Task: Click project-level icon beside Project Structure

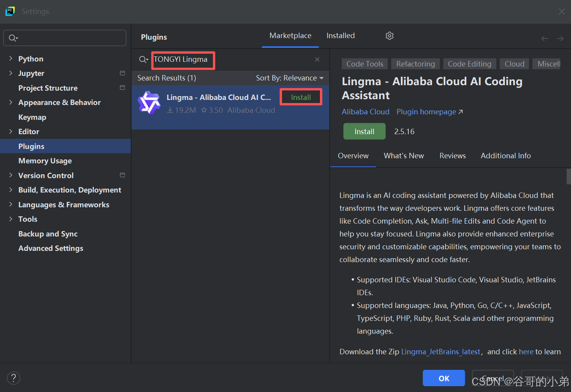Action: coord(122,87)
